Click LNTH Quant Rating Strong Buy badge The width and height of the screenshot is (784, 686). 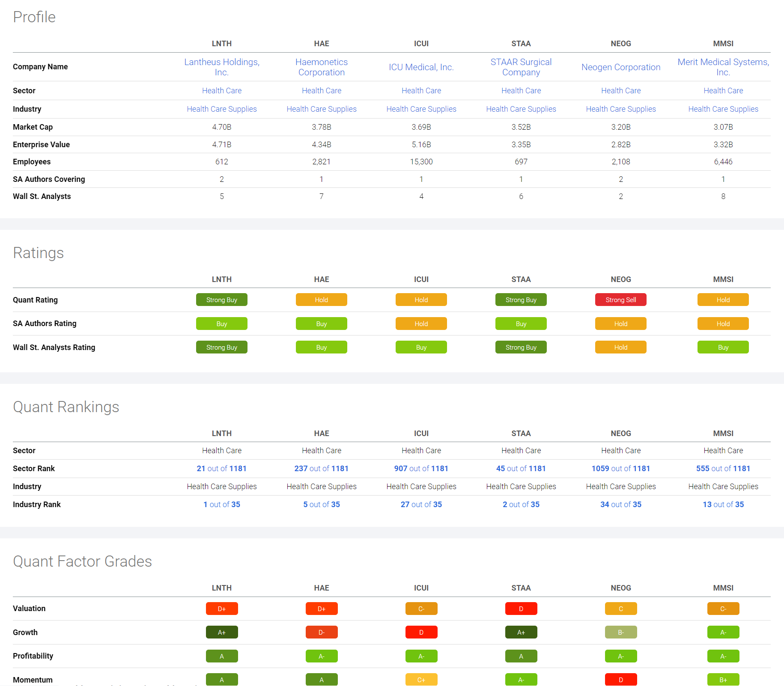(x=222, y=300)
